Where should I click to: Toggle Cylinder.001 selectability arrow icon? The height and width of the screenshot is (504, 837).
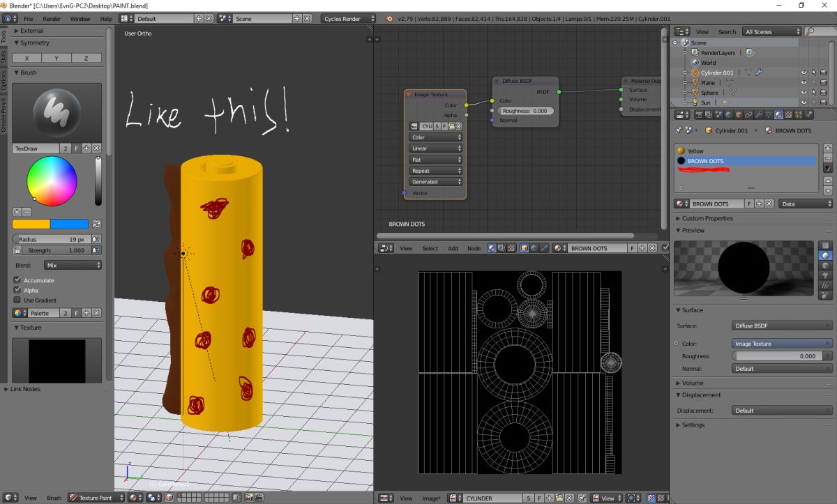tap(814, 72)
